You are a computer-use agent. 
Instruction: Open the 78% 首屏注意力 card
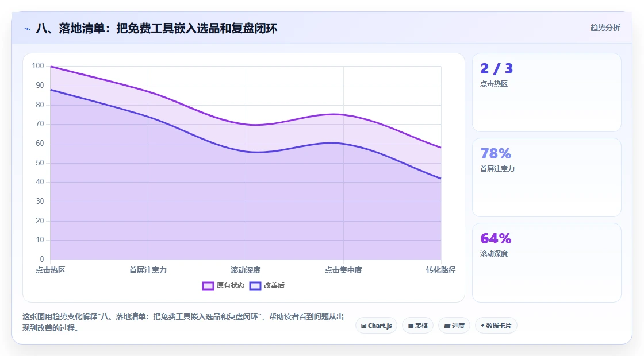547,177
